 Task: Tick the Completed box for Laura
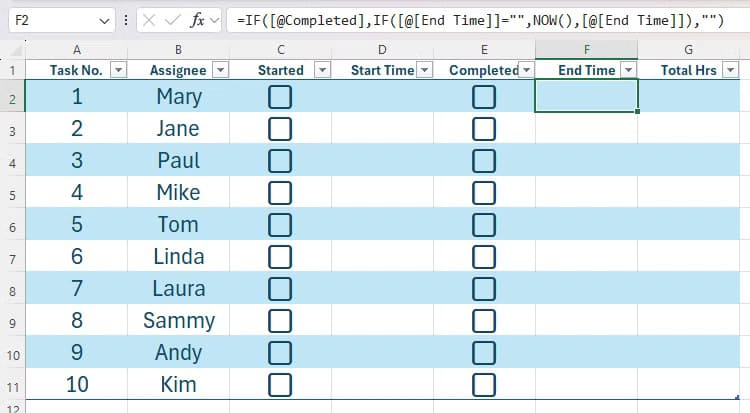(484, 289)
